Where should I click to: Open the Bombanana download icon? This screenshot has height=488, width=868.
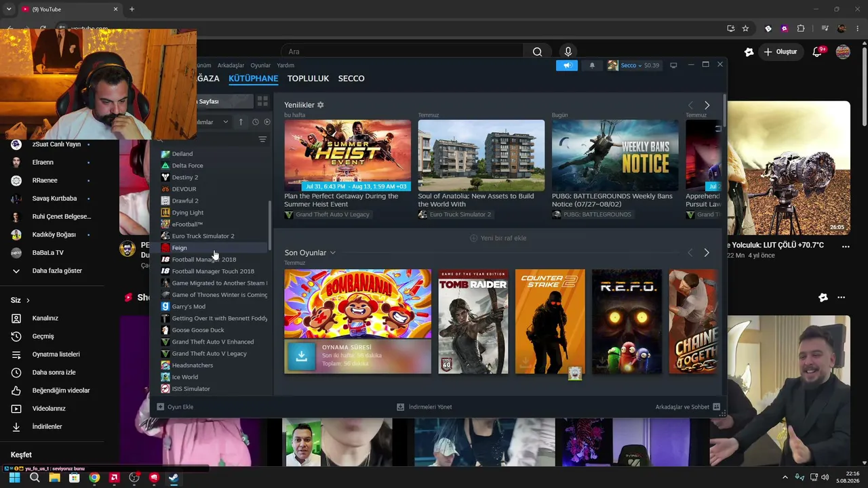302,357
